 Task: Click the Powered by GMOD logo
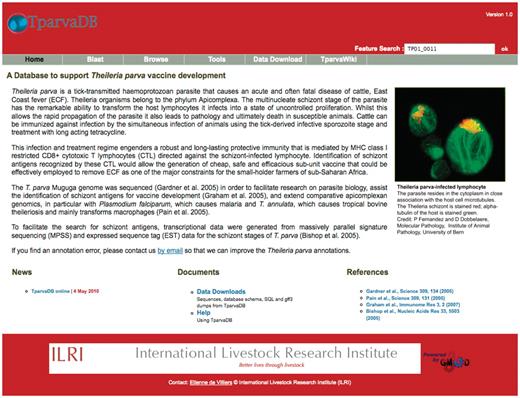click(x=447, y=361)
